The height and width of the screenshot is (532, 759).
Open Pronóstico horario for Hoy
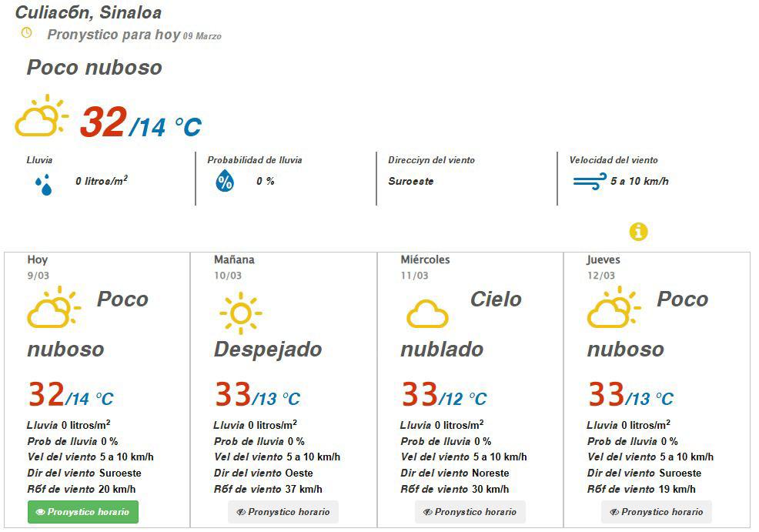click(82, 511)
